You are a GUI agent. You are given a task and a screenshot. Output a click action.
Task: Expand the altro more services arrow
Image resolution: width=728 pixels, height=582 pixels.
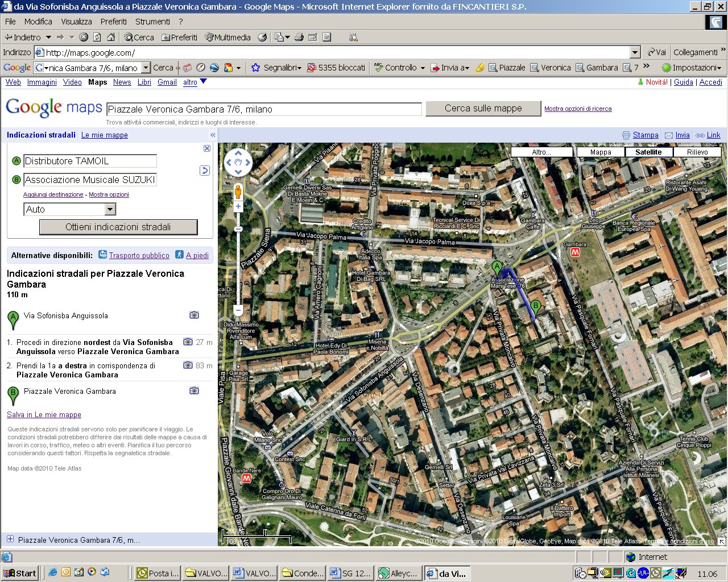[x=203, y=82]
